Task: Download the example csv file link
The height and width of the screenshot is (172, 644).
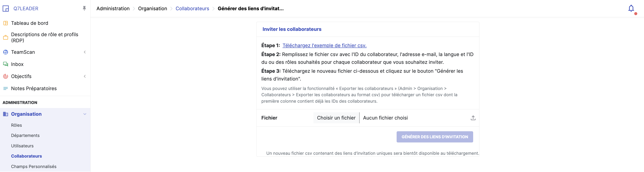Action: pyautogui.click(x=324, y=45)
